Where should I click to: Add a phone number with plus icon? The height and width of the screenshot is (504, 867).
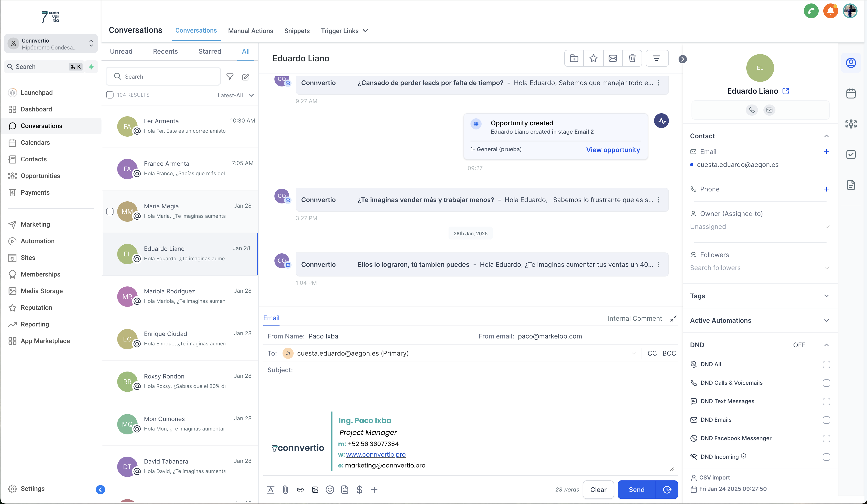(826, 189)
